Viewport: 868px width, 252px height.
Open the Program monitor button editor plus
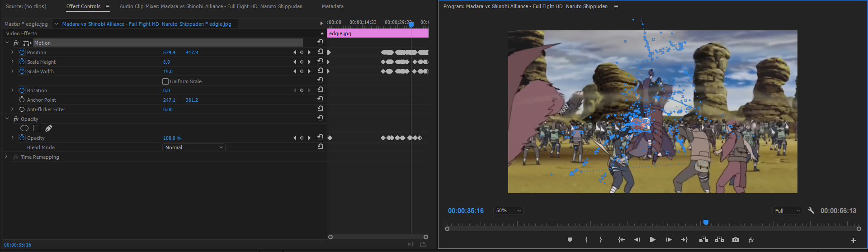(x=853, y=240)
